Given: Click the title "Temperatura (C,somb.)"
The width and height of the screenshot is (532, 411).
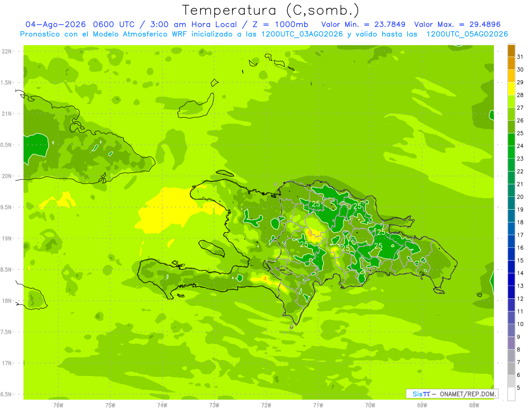Looking at the screenshot, I should pos(270,10).
